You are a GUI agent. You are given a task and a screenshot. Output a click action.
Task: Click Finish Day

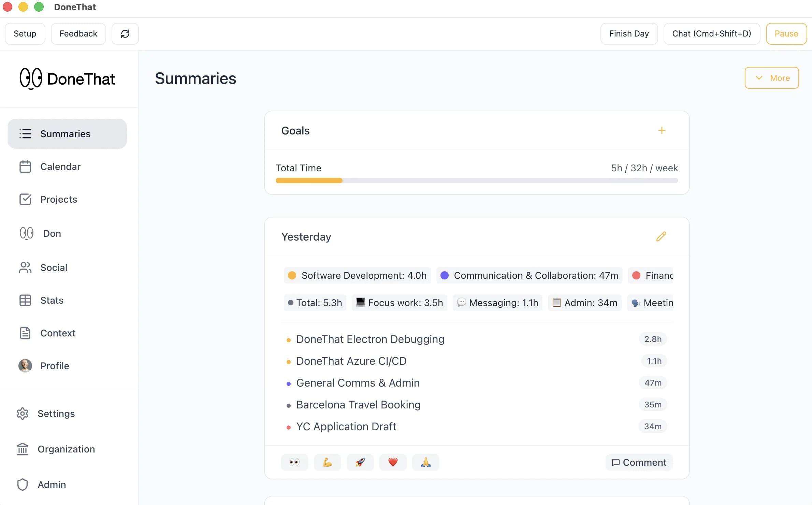[629, 33]
